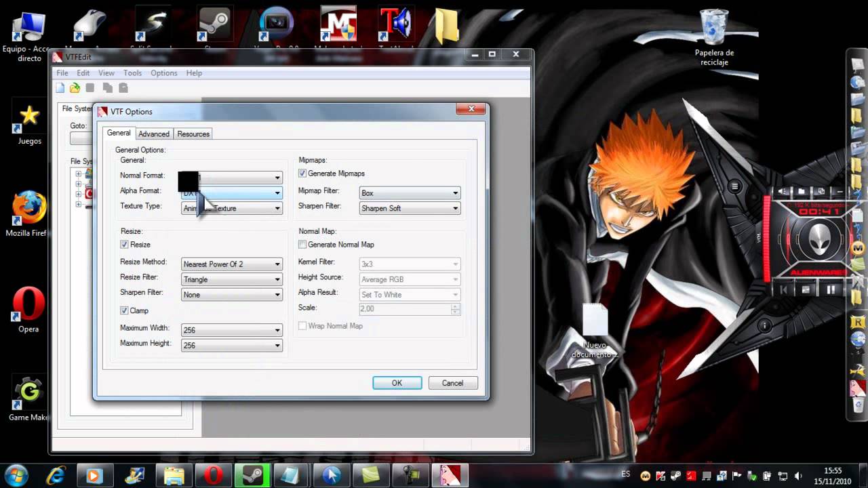Enable the Generate Normal Map checkbox

click(x=302, y=244)
